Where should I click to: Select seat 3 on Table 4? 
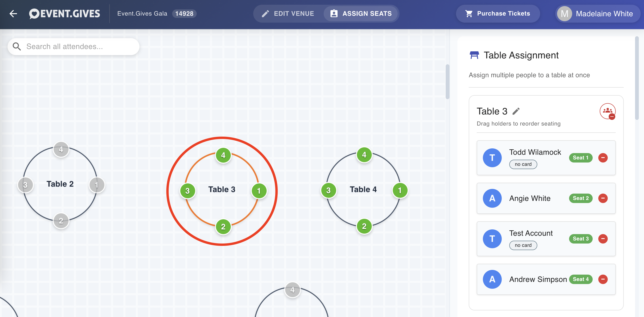(329, 191)
